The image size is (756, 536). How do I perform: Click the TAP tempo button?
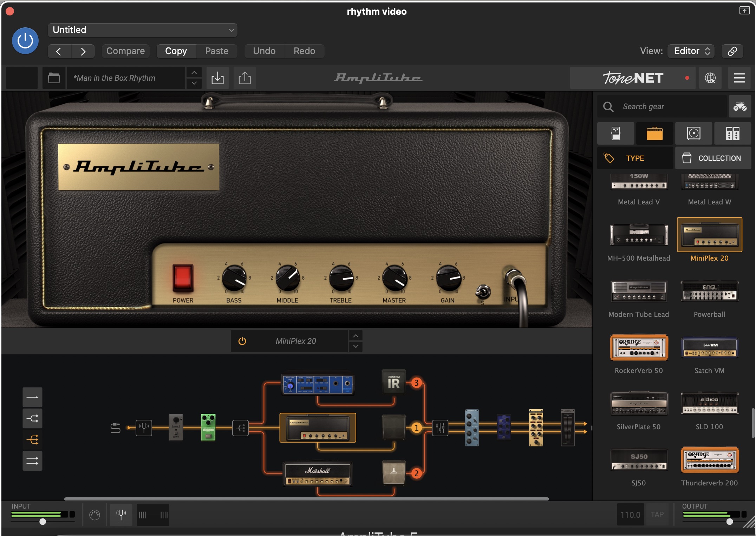[x=657, y=515]
